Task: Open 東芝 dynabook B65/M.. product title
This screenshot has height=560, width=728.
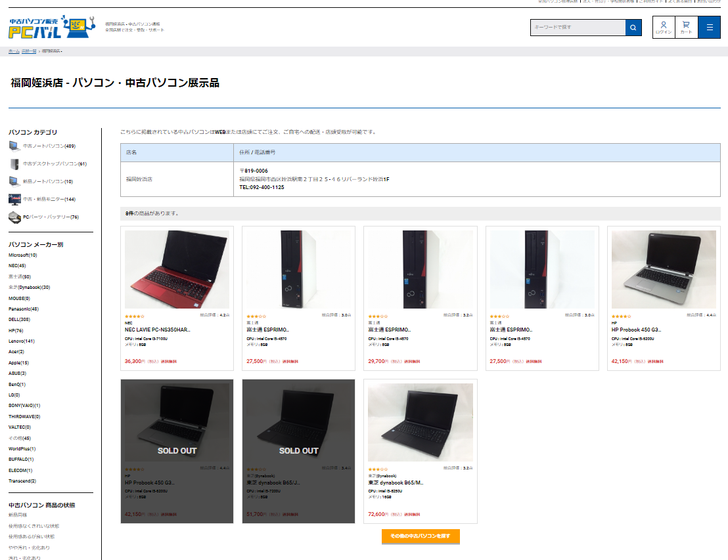Action: pos(396,483)
